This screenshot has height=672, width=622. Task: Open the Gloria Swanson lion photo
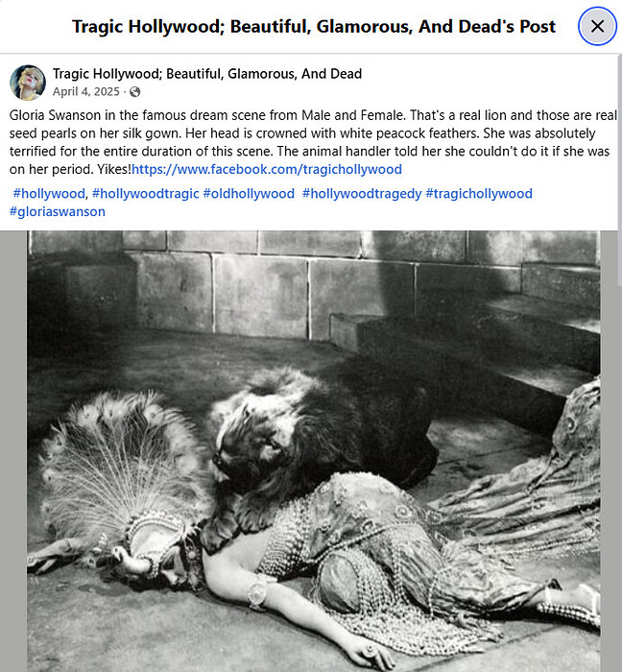pos(314,451)
